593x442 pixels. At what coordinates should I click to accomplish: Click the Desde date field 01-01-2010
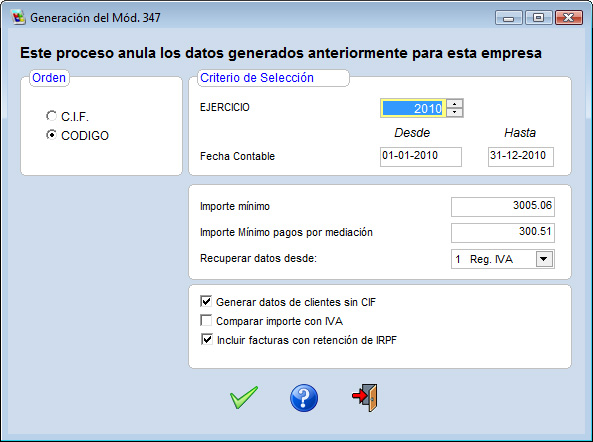(421, 157)
